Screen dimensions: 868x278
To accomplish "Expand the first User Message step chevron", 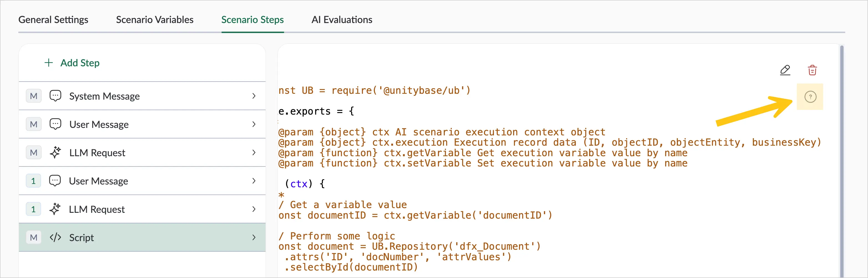I will (254, 124).
